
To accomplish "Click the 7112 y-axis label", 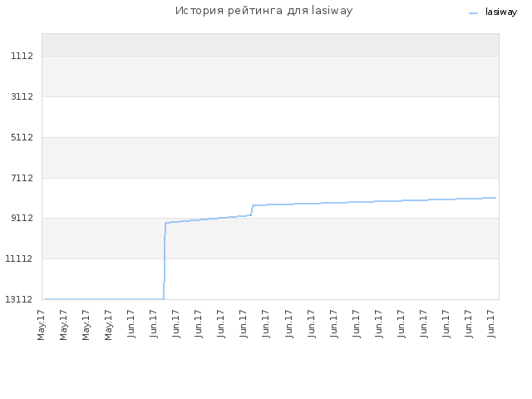I will click(x=22, y=178).
